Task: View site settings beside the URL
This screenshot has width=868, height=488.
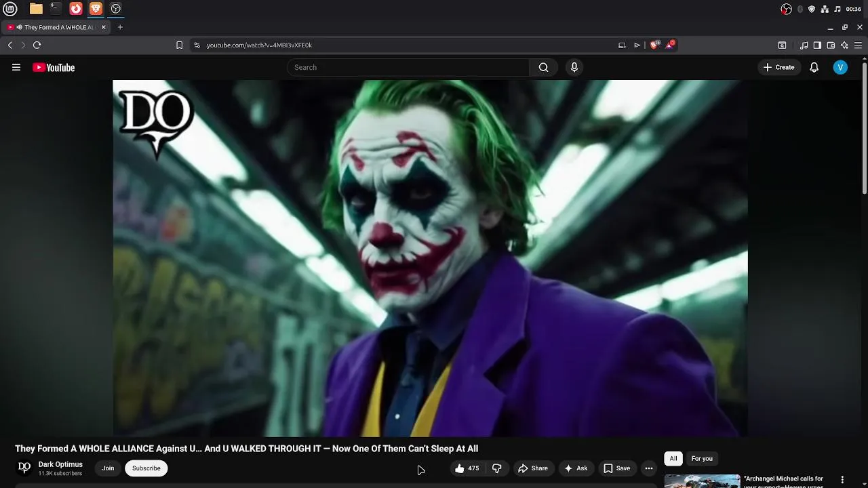Action: coord(197,45)
